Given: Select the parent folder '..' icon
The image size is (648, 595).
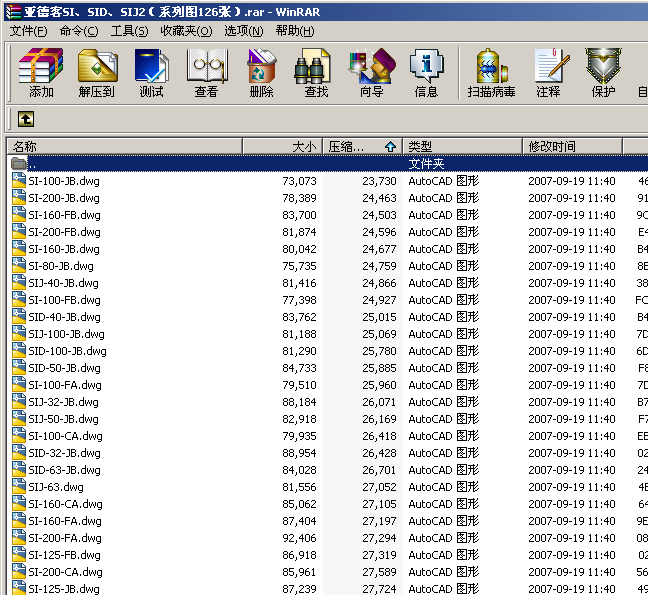Looking at the screenshot, I should pos(19,164).
